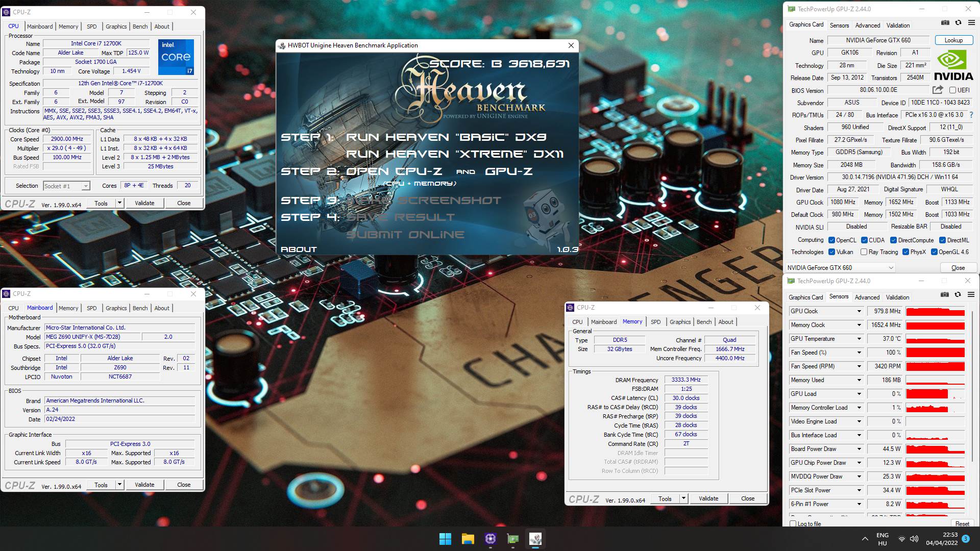980x551 pixels.
Task: Toggle the PhysX checkbox
Action: point(905,252)
